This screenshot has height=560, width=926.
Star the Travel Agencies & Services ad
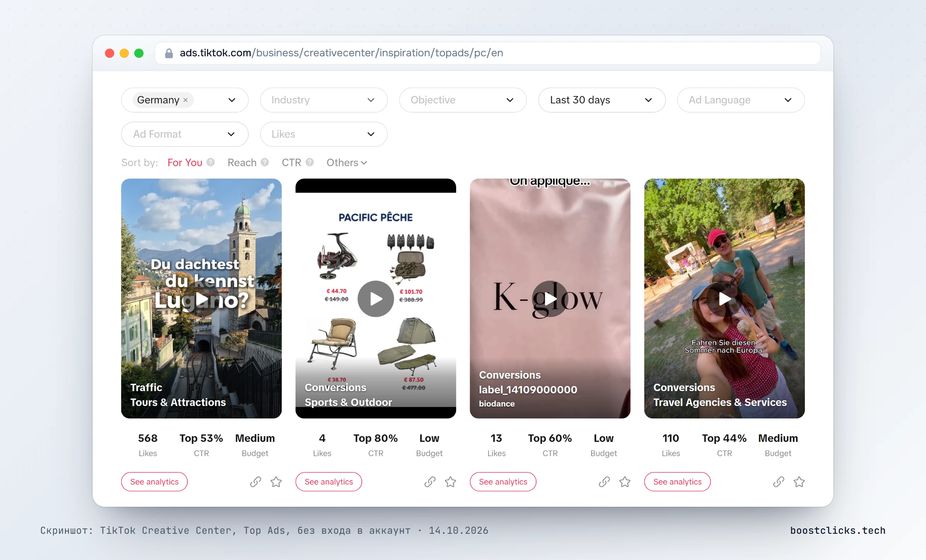pyautogui.click(x=799, y=482)
